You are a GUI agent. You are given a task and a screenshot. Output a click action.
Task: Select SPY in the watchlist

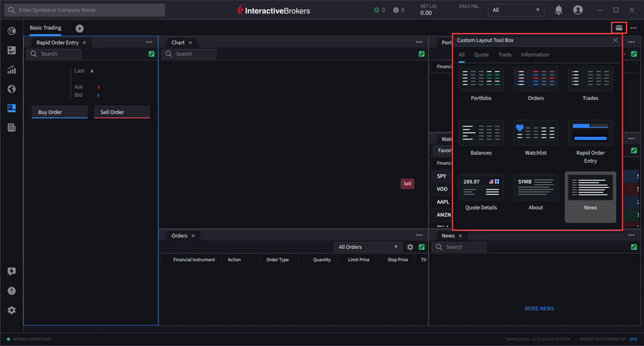tap(442, 177)
